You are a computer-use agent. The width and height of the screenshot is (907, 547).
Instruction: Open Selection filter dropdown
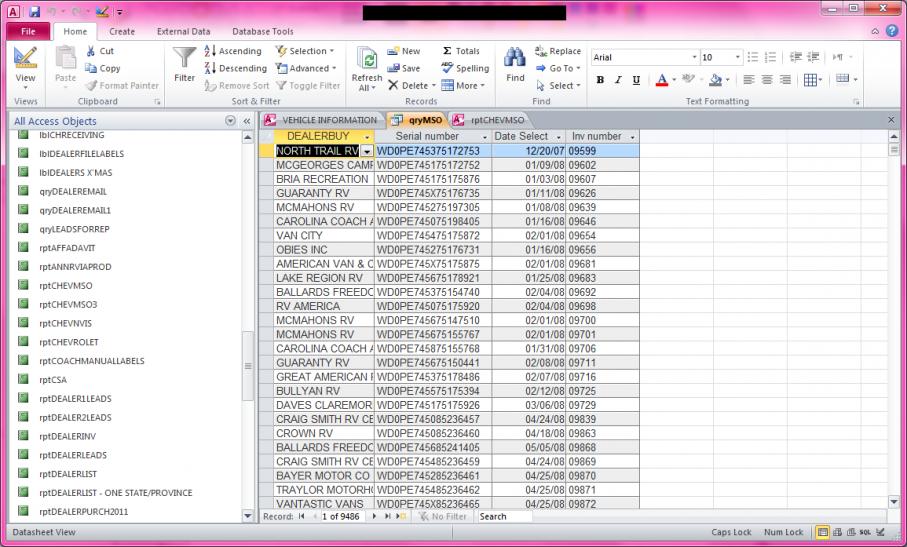pos(305,51)
